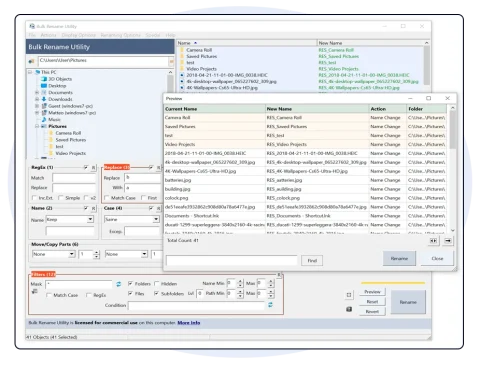The width and height of the screenshot is (480, 365).
Task: Click the orange icon at path field's end
Action: (171, 61)
